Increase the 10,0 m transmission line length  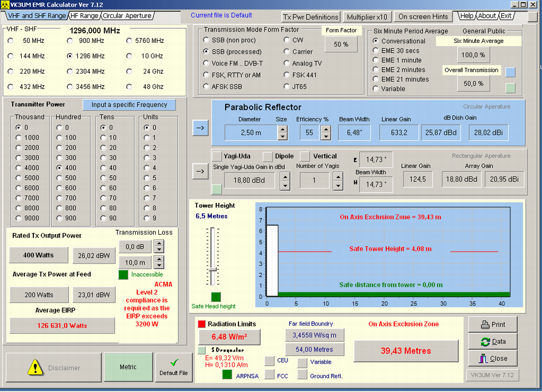(x=159, y=259)
